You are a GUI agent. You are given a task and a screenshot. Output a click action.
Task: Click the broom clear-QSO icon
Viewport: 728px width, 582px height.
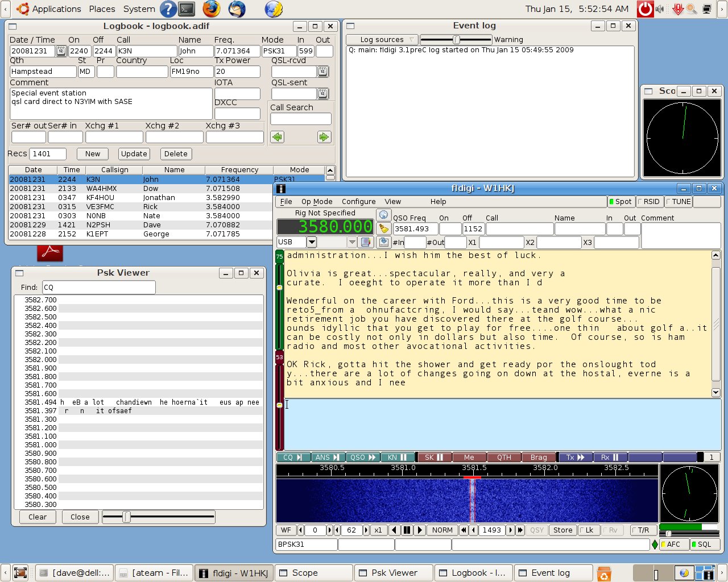384,228
